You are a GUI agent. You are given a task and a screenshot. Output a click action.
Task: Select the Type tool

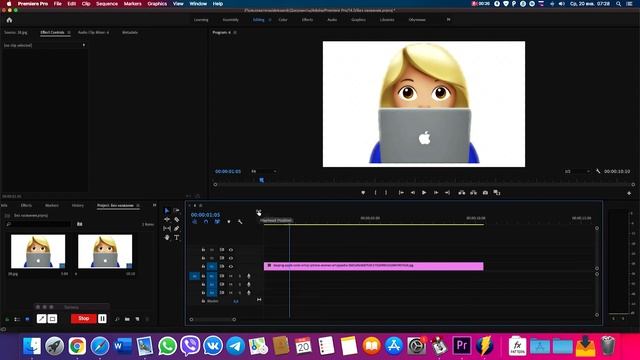pos(176,238)
